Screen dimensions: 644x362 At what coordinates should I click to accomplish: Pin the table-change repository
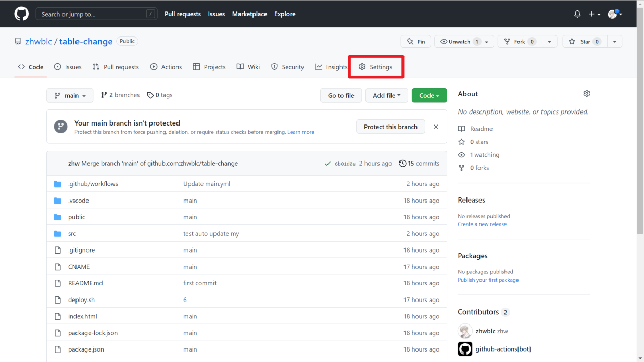(x=415, y=42)
